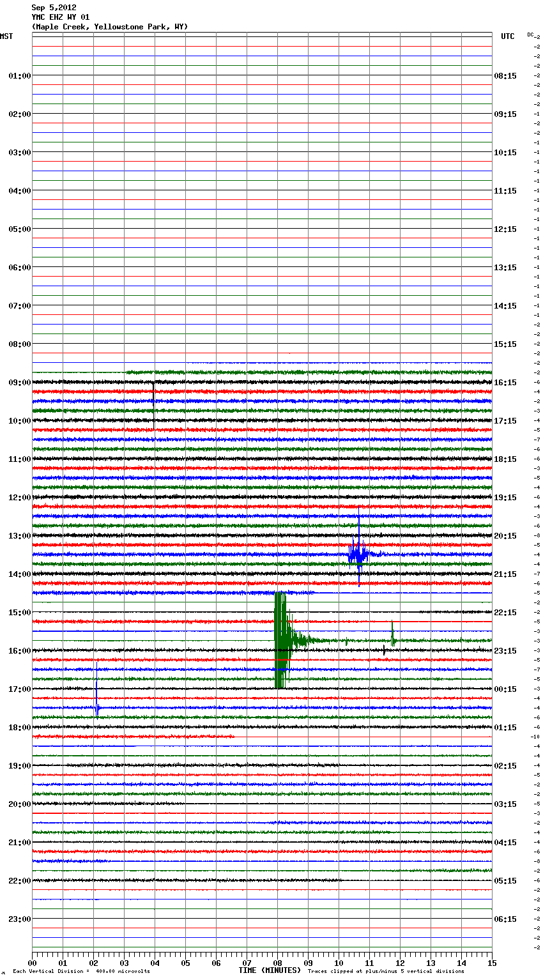Click the 'TIME (MINUTES)' axis title
This screenshot has height=980, width=543.
point(270,970)
